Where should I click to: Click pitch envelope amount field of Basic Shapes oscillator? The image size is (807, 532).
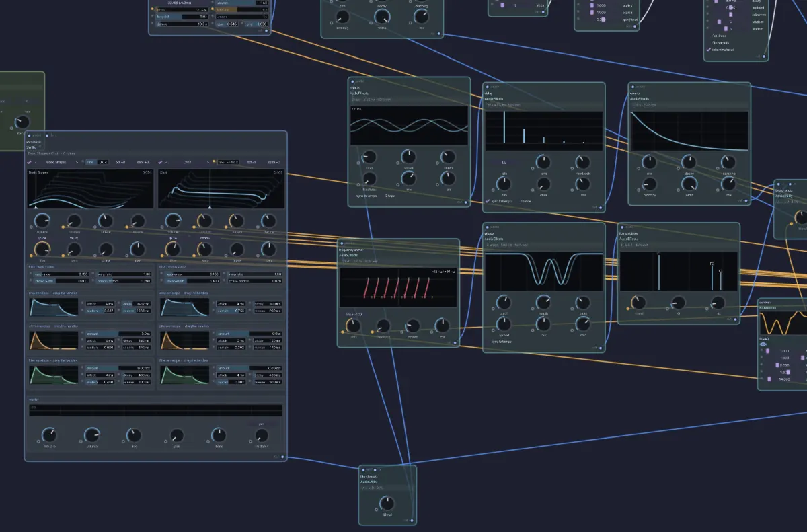pyautogui.click(x=117, y=333)
